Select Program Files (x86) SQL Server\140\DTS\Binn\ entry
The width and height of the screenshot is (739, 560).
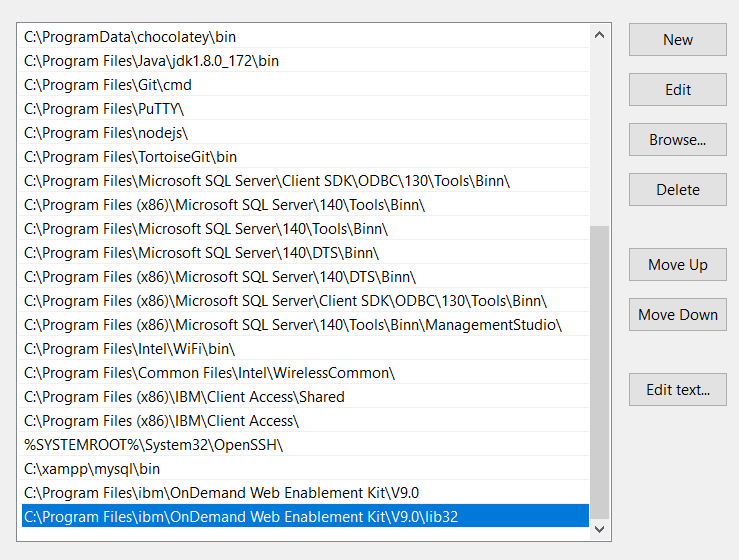(x=303, y=277)
